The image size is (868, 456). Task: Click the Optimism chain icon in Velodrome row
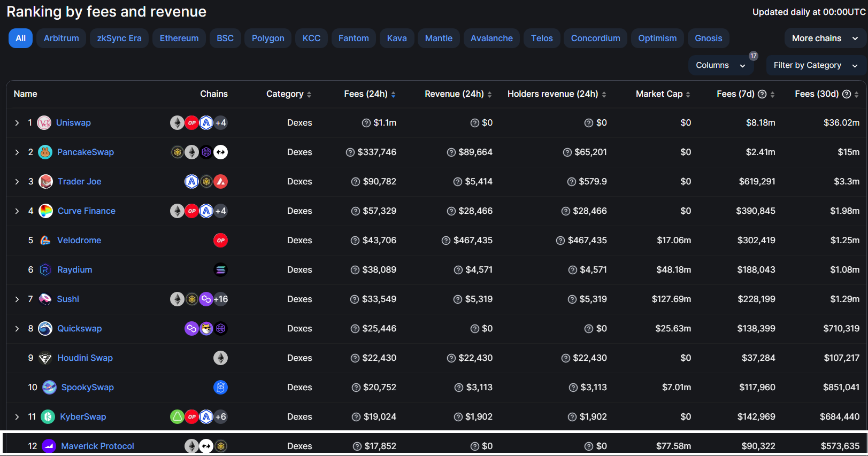point(220,241)
